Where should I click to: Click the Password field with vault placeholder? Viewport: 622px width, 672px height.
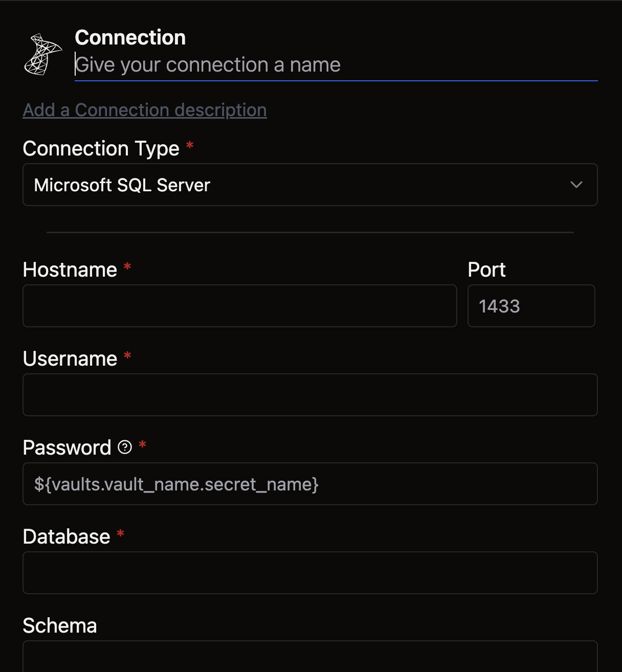(310, 484)
